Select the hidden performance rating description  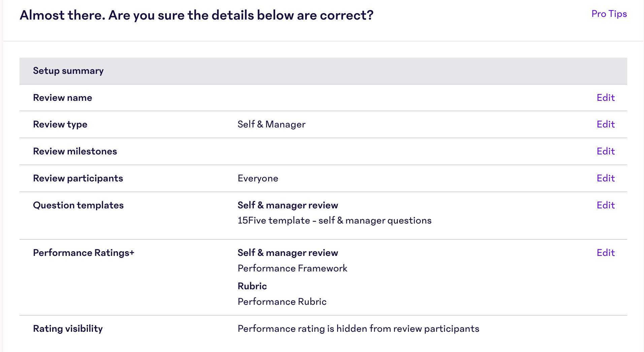tap(358, 329)
